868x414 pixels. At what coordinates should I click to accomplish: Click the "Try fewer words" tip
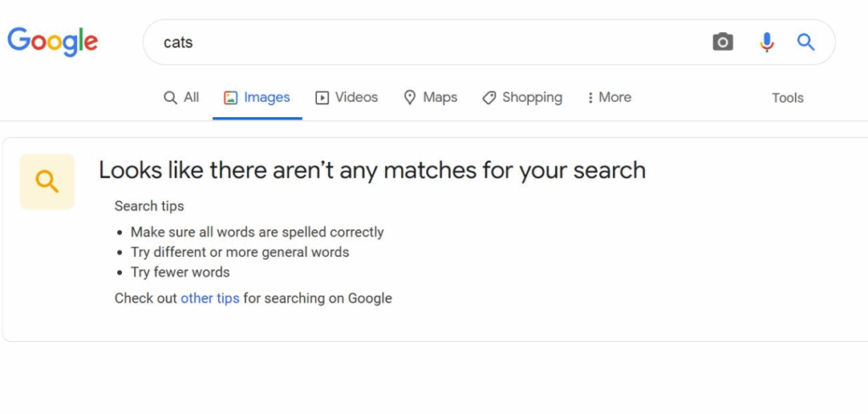coord(180,272)
